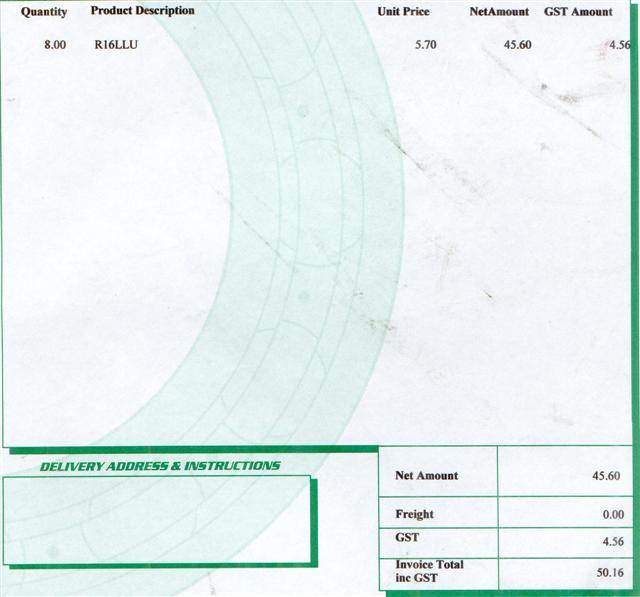Click the 4.56 value in totals table
The width and height of the screenshot is (640, 597).
(x=610, y=542)
